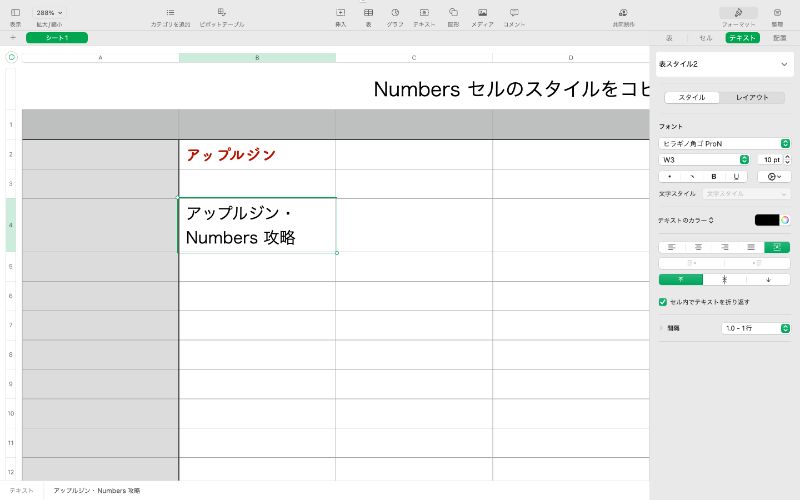The height and width of the screenshot is (500, 800).
Task: Open the View (表示) sidebar menu icon
Action: [15, 12]
